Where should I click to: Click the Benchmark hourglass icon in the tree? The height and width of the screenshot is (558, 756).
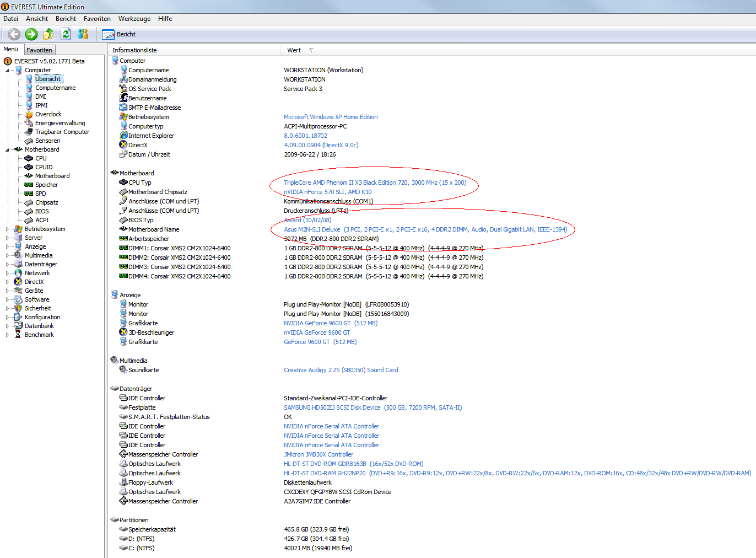tap(18, 335)
